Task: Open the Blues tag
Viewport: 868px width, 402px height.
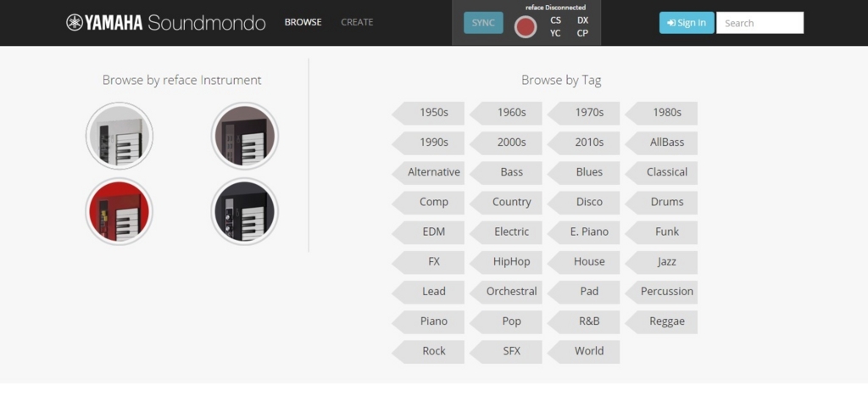Action: click(x=583, y=173)
